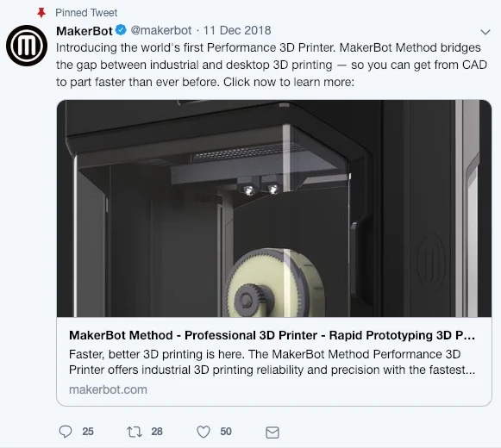Send tweet via the envelope message icon
501x448 pixels.
272,432
